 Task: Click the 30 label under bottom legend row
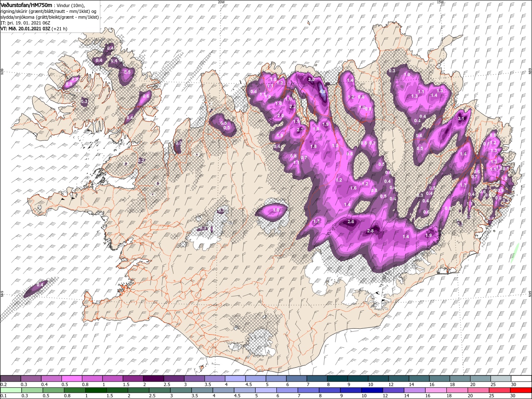(512, 396)
